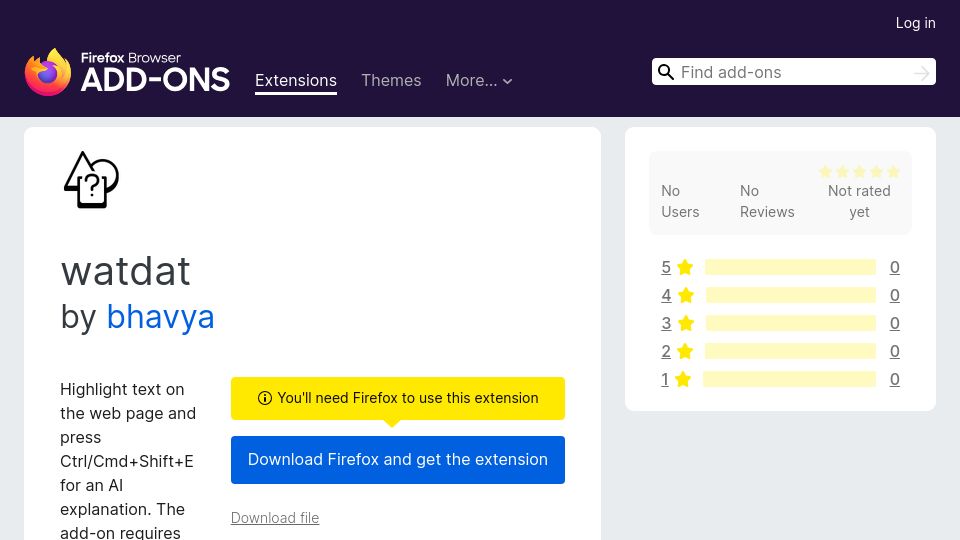Open author bhavya's profile
The height and width of the screenshot is (540, 960).
[x=160, y=317]
